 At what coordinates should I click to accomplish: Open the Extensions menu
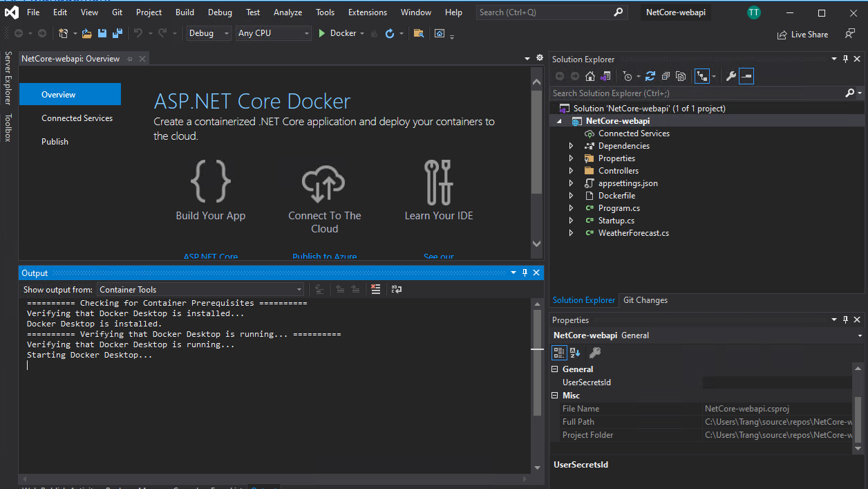(x=368, y=12)
